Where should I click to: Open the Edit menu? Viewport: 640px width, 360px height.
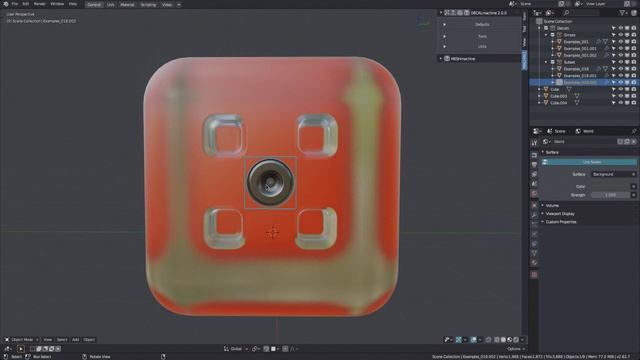tap(26, 4)
